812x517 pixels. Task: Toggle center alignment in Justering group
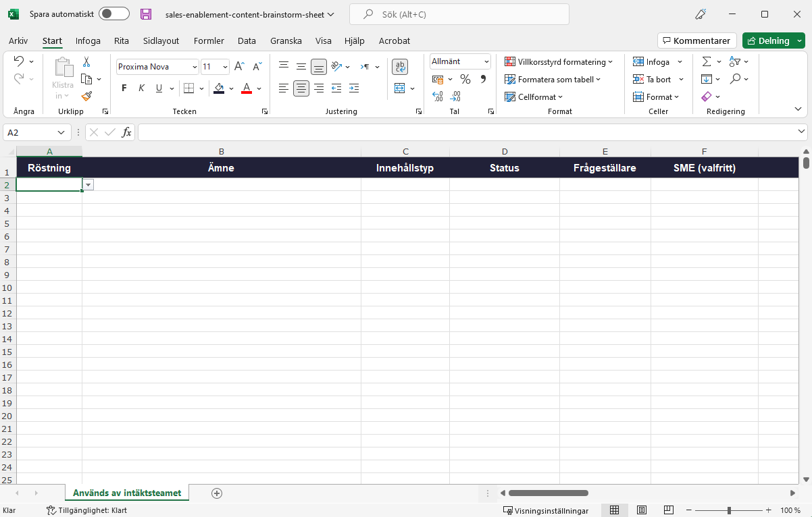coord(301,88)
